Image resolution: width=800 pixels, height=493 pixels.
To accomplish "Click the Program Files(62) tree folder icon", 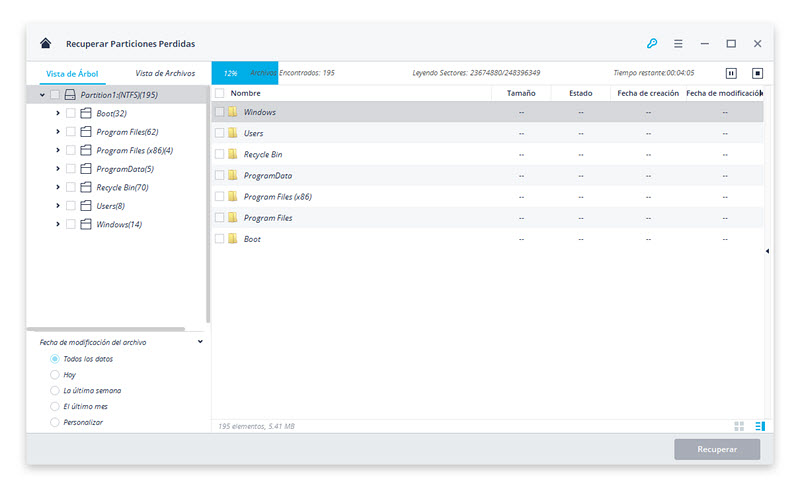I will coord(86,132).
